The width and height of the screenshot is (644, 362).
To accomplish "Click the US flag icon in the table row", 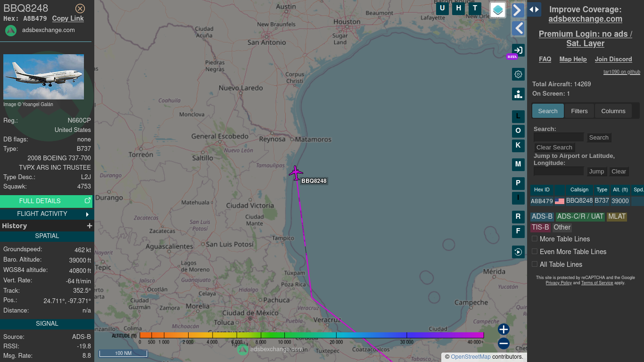I will pos(560,201).
